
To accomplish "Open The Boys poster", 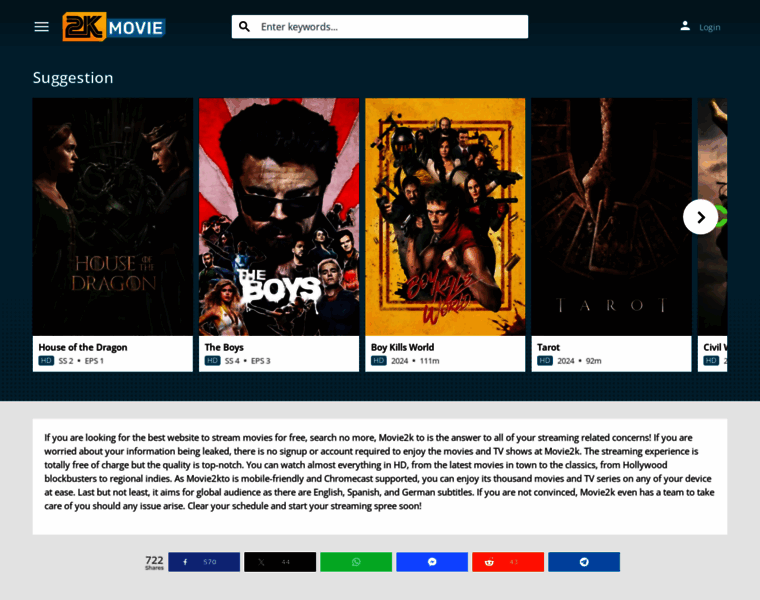I will coord(279,217).
